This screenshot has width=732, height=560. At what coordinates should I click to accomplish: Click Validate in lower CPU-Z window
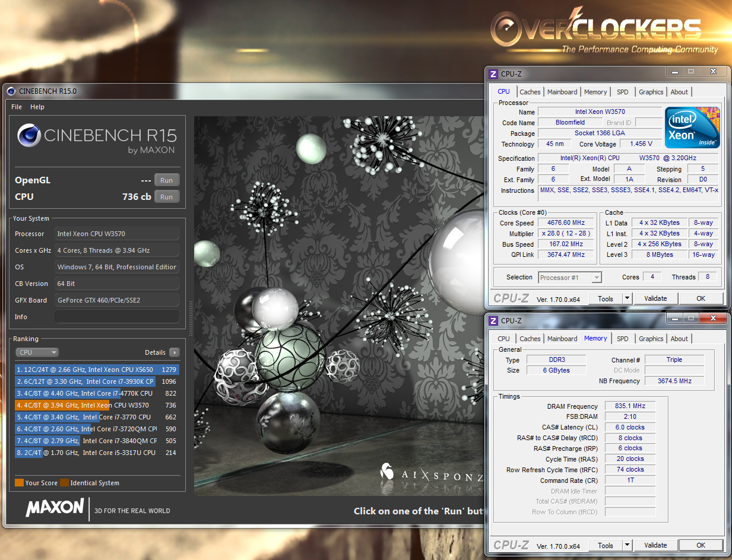click(x=655, y=545)
